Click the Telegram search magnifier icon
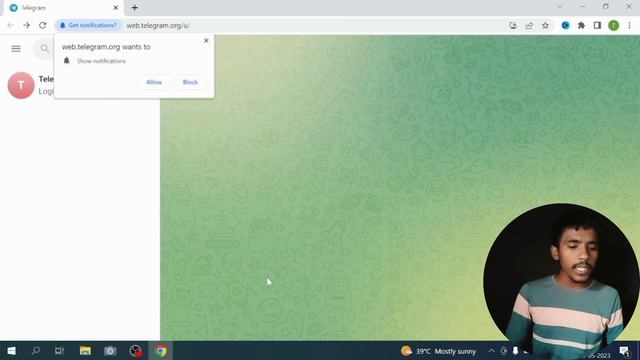Viewport: 640px width, 360px height. [44, 49]
